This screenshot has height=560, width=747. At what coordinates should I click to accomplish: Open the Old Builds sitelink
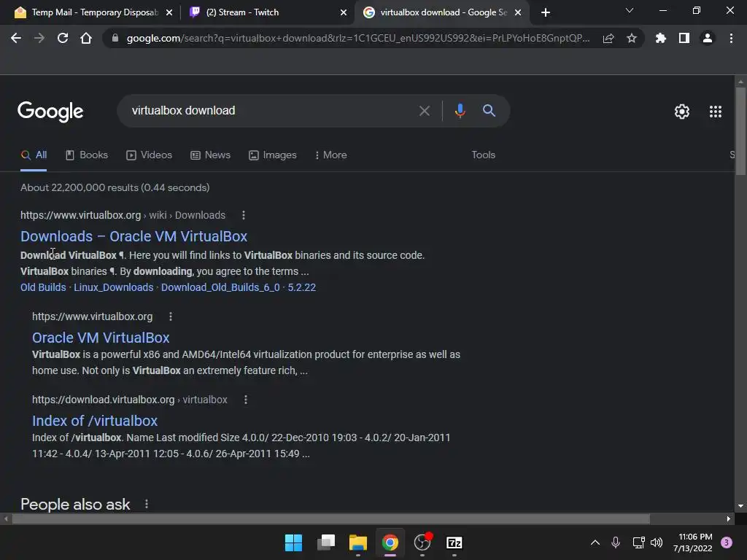[43, 287]
